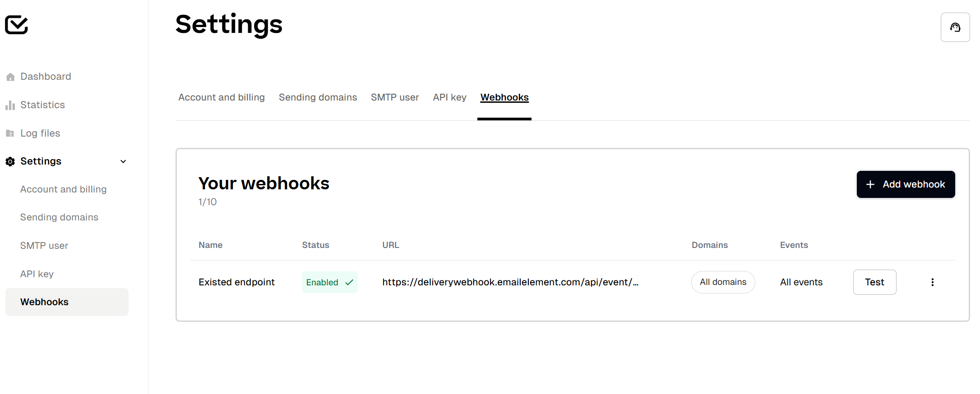Click the All domains pill
Screen dimensions: 980x394
click(723, 282)
